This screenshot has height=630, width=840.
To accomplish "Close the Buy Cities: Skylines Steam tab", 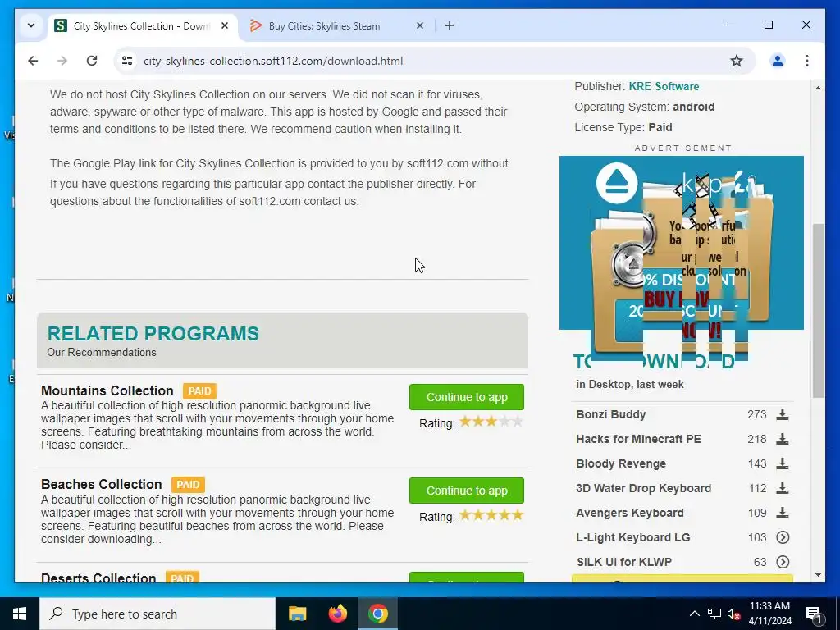I will click(x=420, y=25).
